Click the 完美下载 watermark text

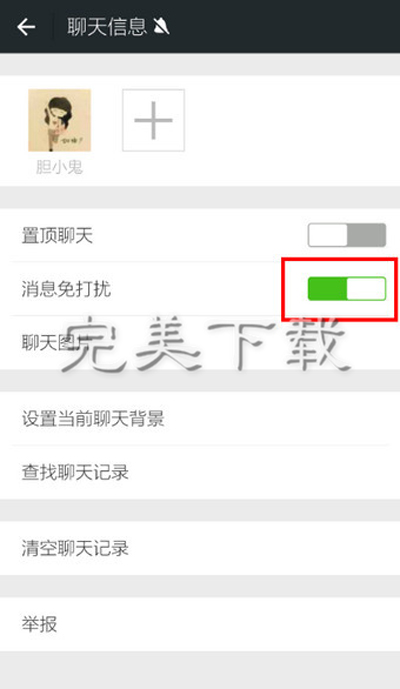click(207, 345)
